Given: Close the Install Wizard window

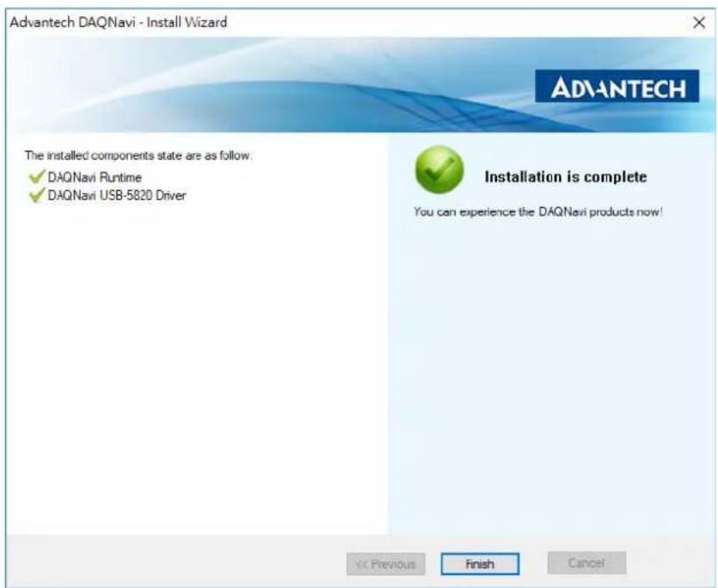Looking at the screenshot, I should point(699,22).
